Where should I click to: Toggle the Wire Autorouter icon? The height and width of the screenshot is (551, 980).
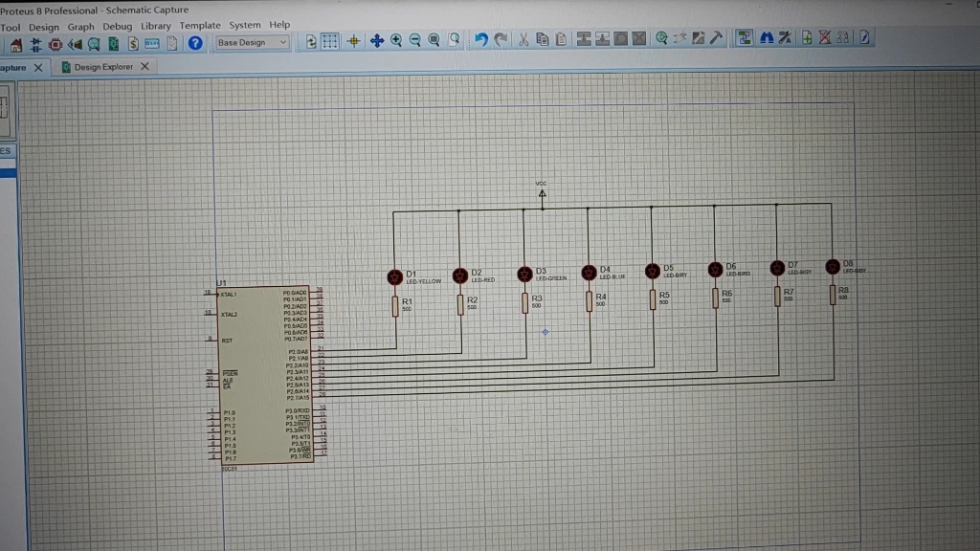(744, 38)
